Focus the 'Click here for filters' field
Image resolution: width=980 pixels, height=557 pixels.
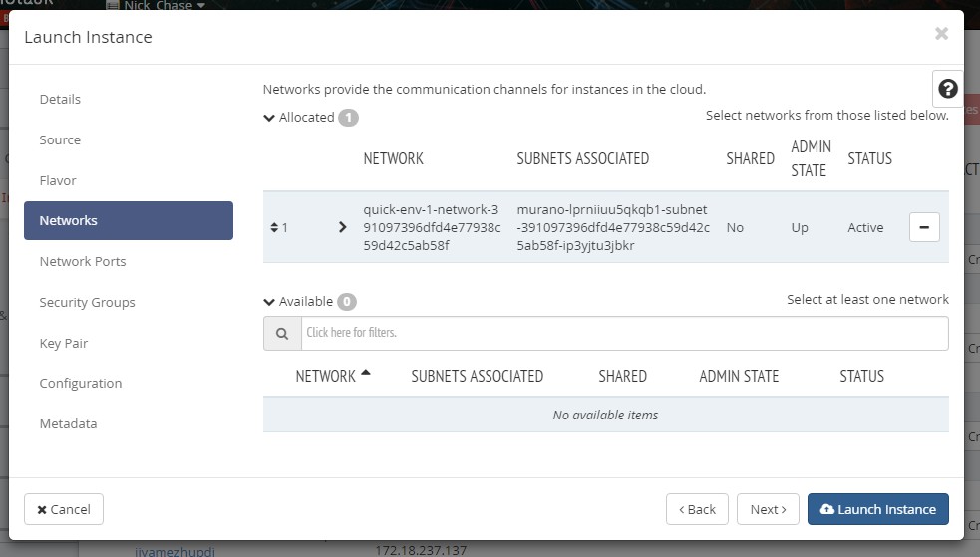(624, 334)
